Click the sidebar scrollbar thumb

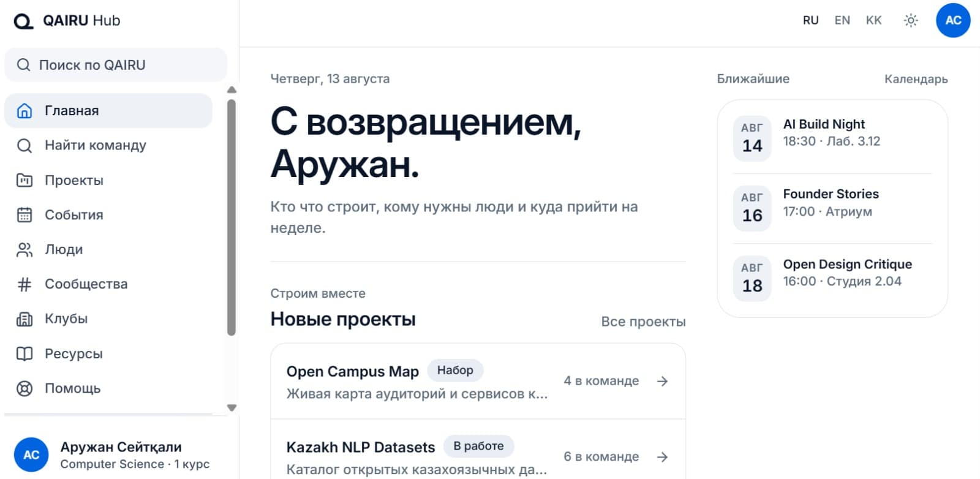point(232,217)
